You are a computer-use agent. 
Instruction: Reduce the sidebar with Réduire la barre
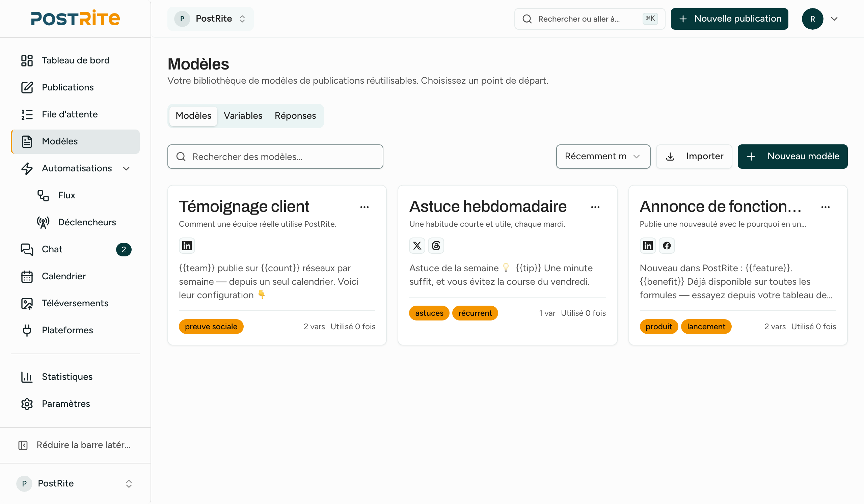[75, 445]
